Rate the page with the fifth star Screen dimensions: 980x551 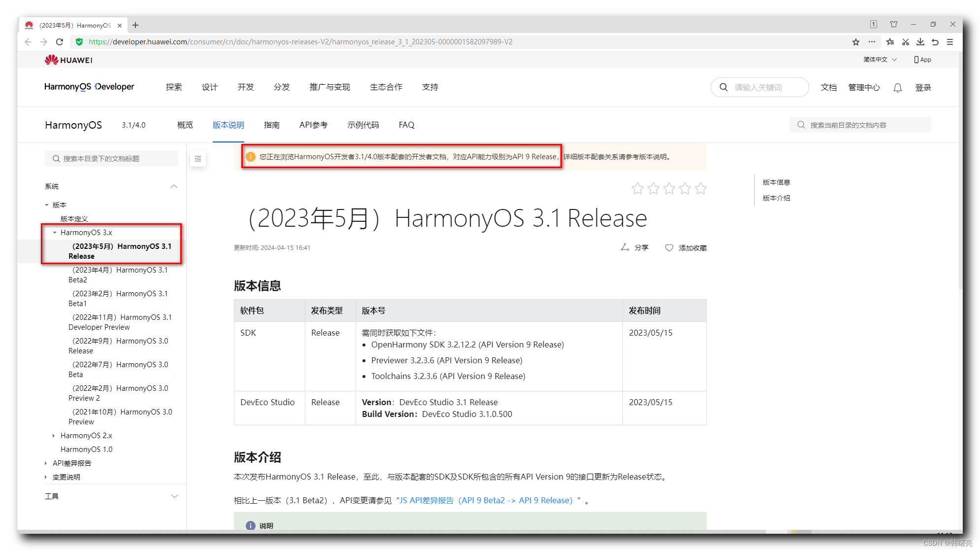[701, 188]
